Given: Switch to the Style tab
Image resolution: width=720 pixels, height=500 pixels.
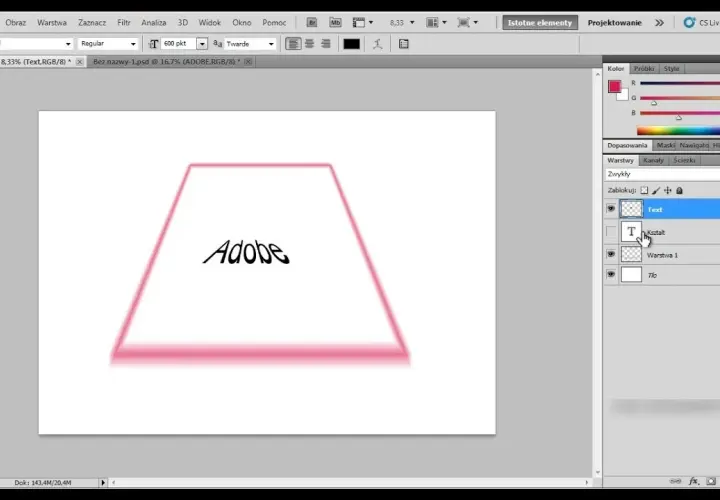Looking at the screenshot, I should [671, 68].
